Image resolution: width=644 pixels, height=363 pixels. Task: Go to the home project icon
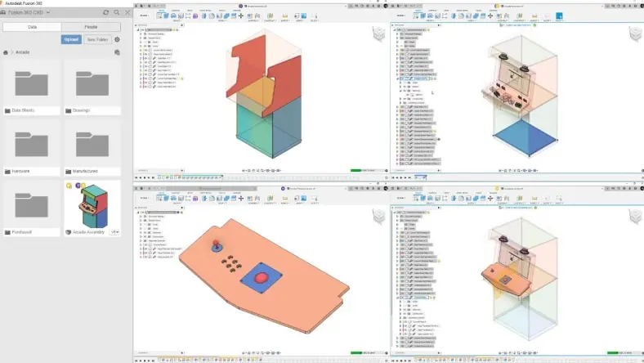click(x=6, y=52)
